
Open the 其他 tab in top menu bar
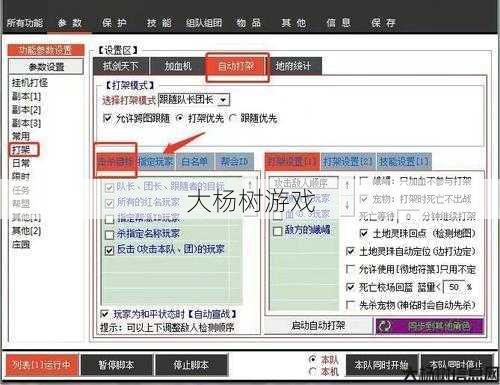tap(293, 23)
